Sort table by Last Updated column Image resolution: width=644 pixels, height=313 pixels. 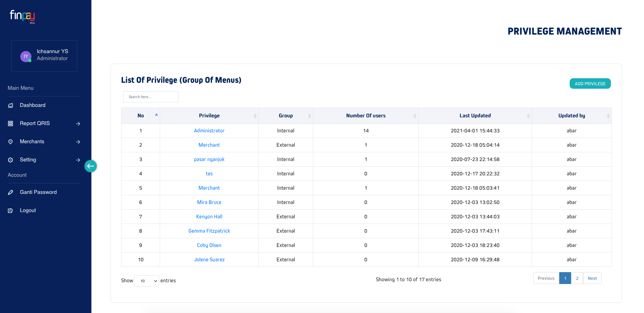pyautogui.click(x=475, y=116)
